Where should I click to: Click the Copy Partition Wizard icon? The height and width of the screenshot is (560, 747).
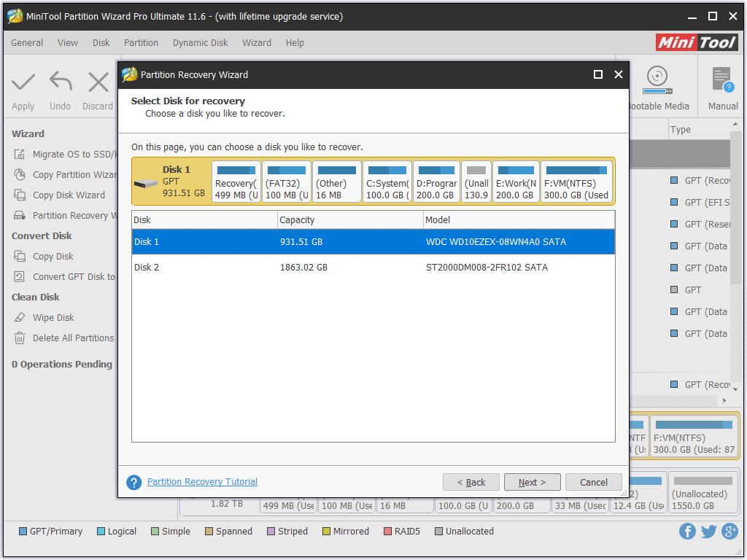20,175
